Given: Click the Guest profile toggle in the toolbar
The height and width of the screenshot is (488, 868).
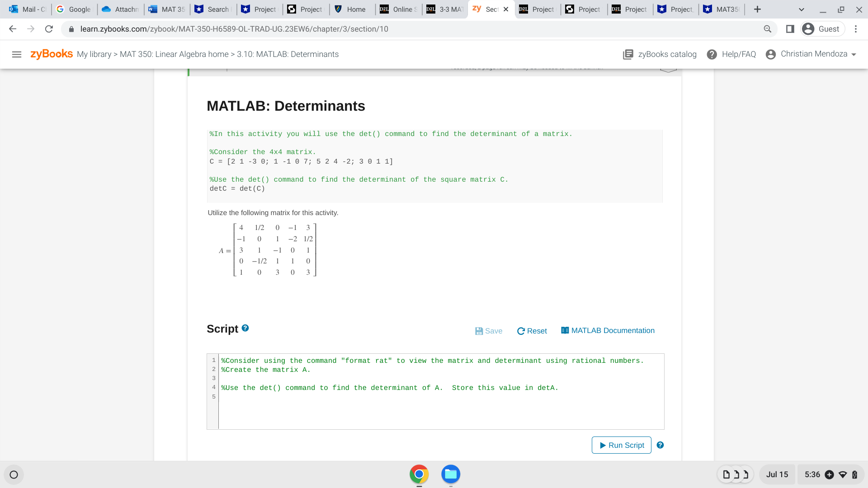Looking at the screenshot, I should [x=822, y=28].
